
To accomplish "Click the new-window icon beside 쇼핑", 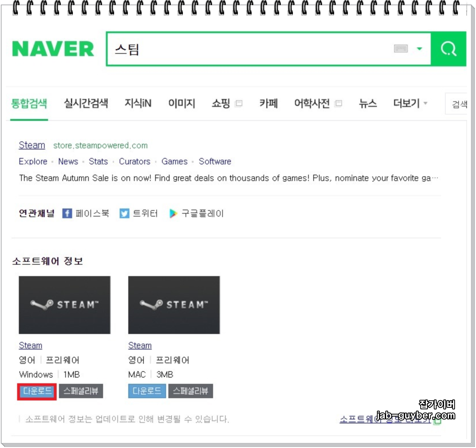I will (x=239, y=103).
